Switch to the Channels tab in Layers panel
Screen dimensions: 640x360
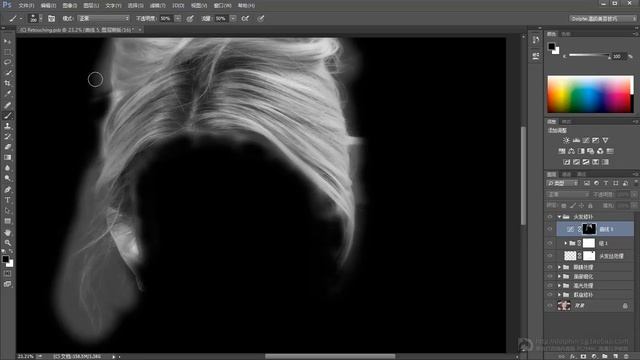pos(567,174)
